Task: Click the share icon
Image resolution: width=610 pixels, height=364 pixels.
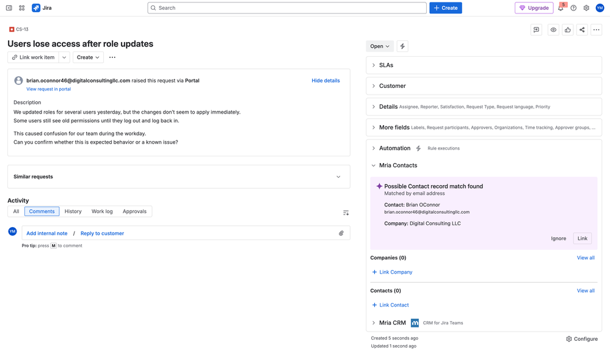Action: pos(582,30)
